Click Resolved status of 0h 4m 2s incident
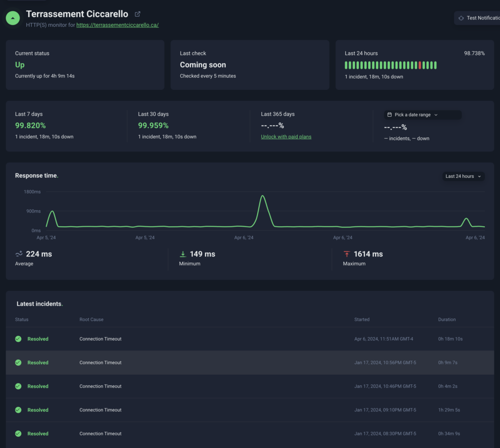500x448 pixels. coord(38,386)
